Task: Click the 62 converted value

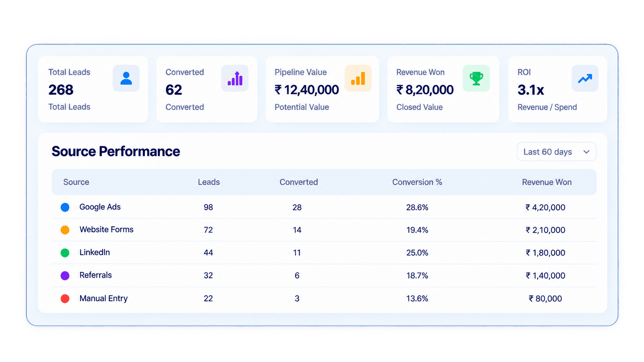Action: point(174,90)
